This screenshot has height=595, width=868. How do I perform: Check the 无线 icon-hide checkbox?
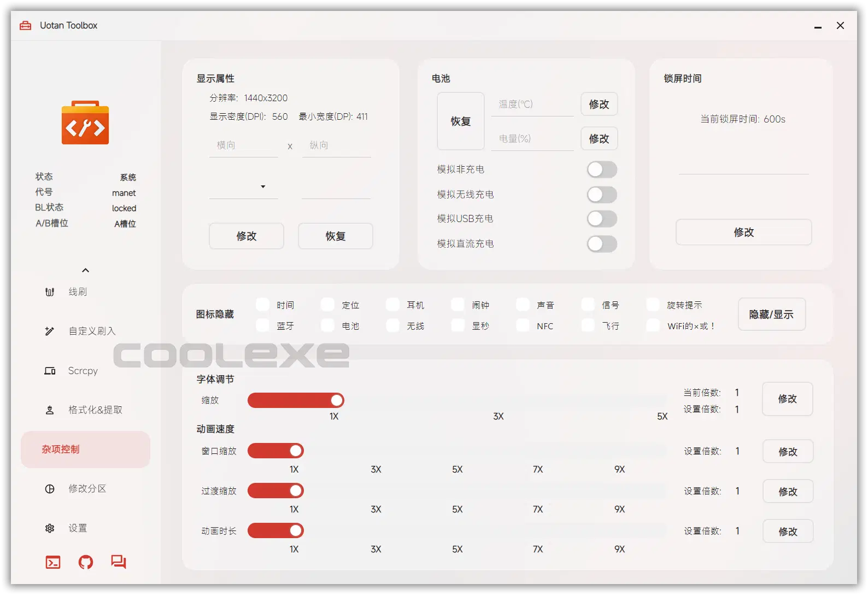point(393,325)
